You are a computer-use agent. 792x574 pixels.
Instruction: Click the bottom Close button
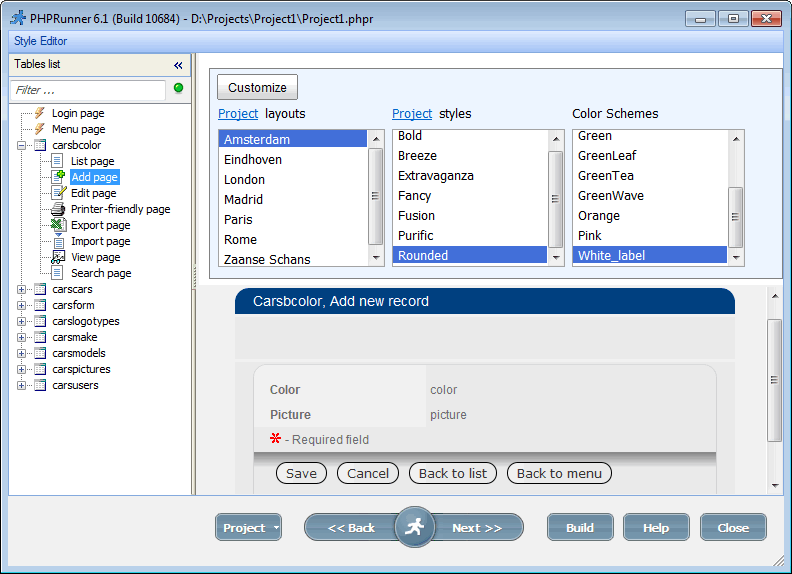coord(733,528)
